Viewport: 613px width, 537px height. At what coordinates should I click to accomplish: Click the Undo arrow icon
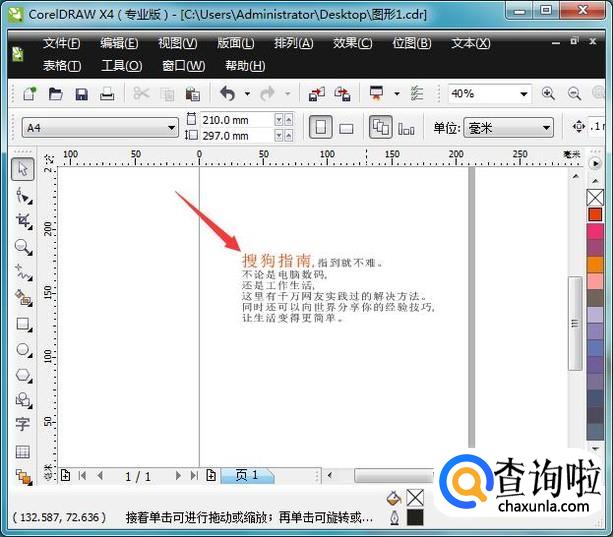click(228, 94)
